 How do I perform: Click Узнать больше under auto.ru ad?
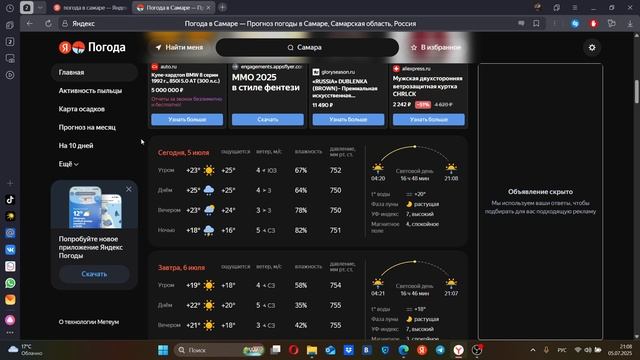coord(187,120)
